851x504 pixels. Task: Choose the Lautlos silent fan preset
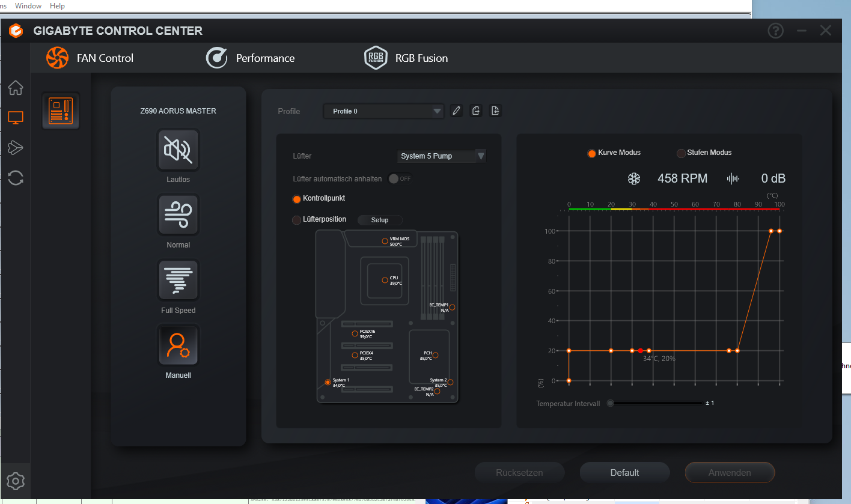point(178,150)
